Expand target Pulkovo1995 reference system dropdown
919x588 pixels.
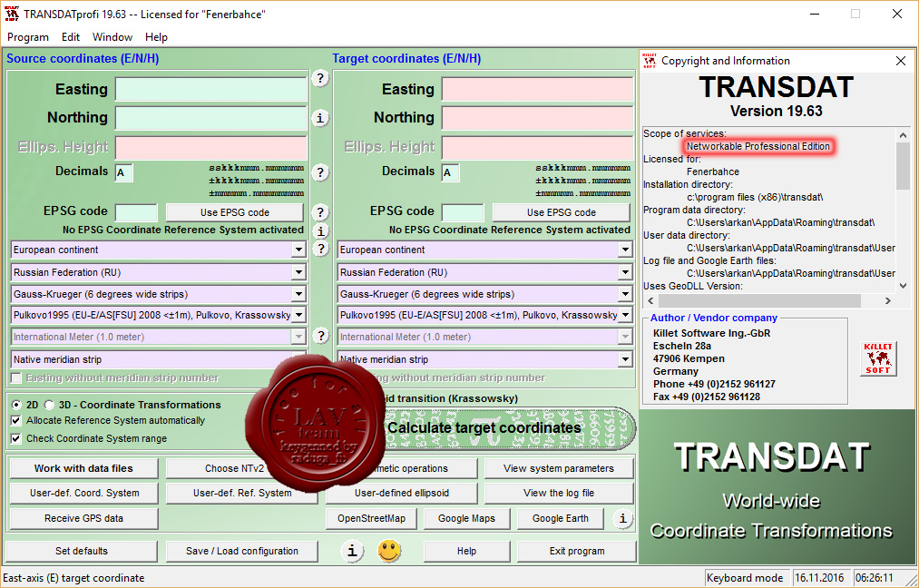click(625, 316)
